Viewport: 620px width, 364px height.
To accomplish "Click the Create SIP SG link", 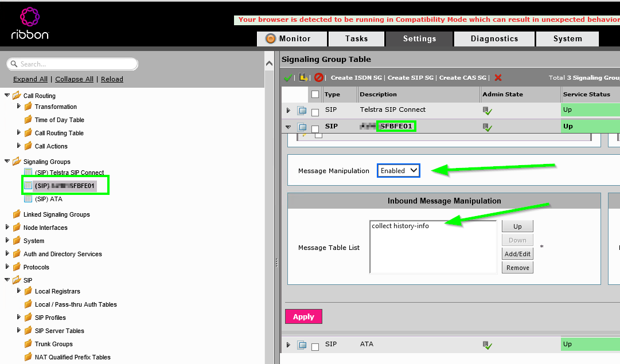I will 410,77.
